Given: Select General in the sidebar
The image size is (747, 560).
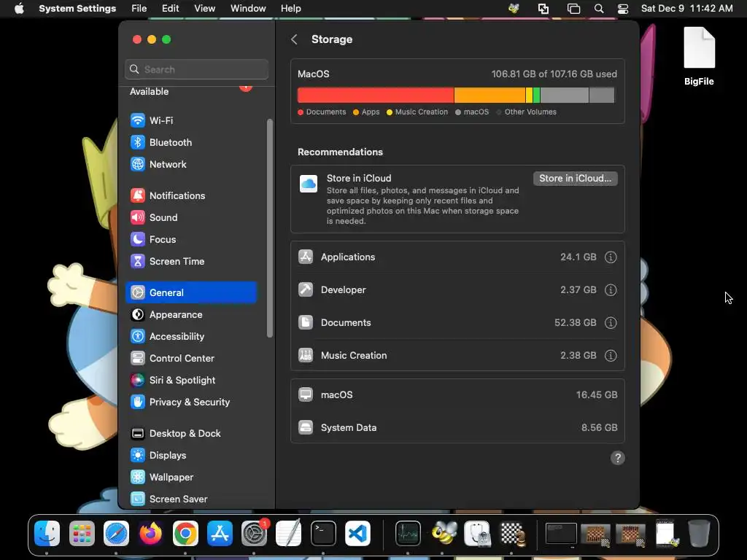Looking at the screenshot, I should point(191,293).
